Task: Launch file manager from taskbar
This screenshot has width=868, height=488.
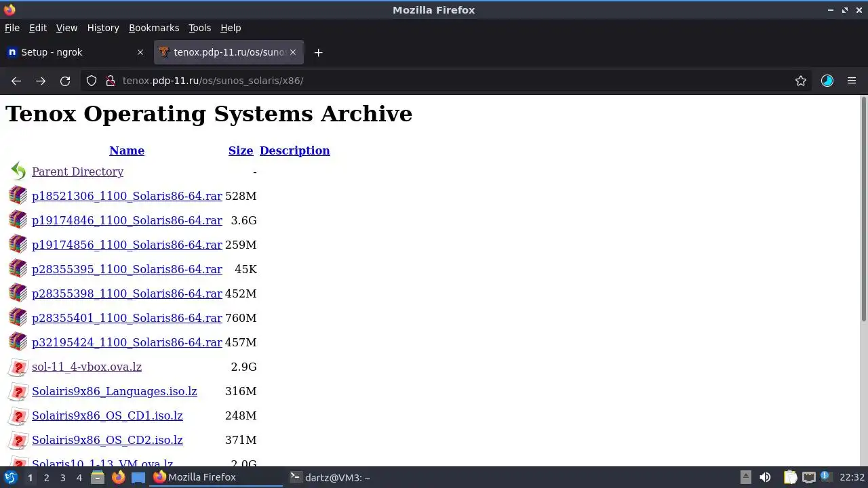Action: pos(98,477)
